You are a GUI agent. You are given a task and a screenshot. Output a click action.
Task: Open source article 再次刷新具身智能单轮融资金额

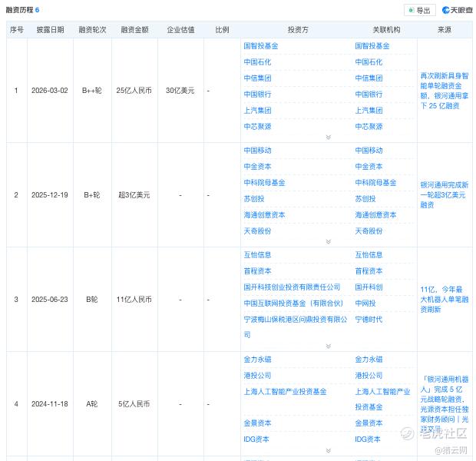click(x=445, y=91)
